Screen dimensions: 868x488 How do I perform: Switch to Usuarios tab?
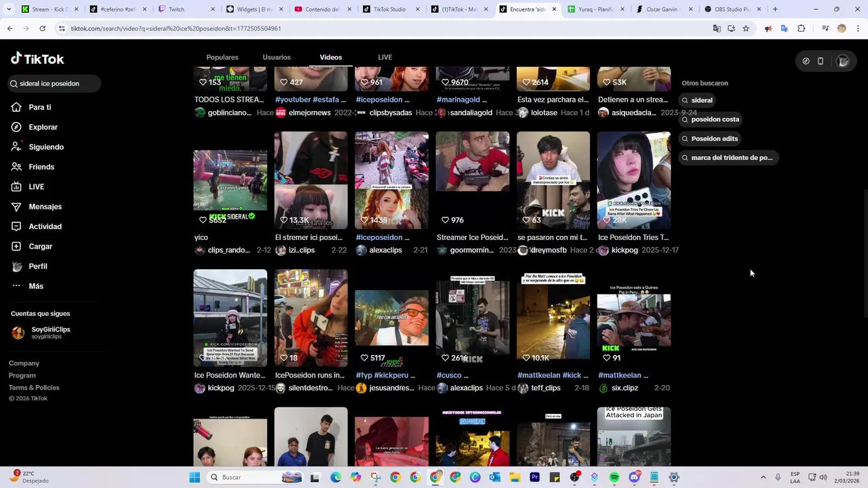pyautogui.click(x=277, y=57)
